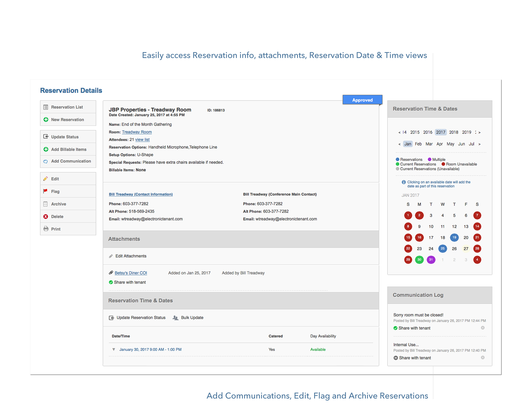Click the Available day availability status
532x412 pixels.
tap(318, 350)
